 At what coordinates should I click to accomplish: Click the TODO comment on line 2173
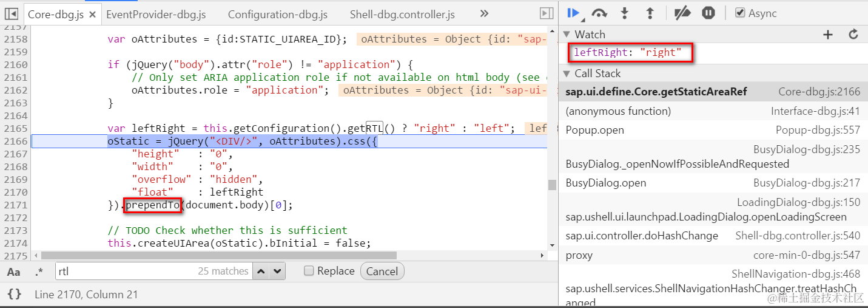coord(227,230)
